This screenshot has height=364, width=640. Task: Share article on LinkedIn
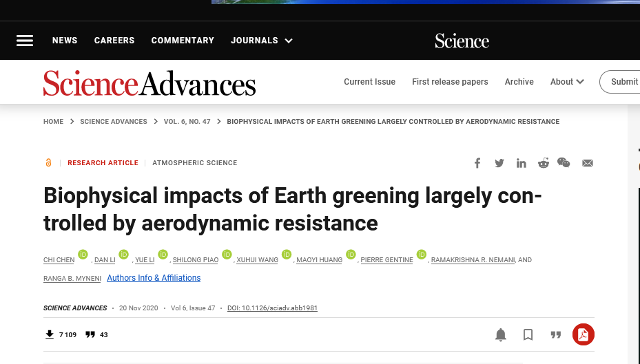(522, 163)
